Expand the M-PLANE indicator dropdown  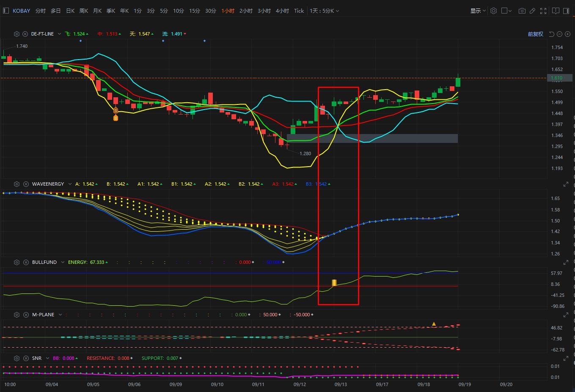tap(60, 315)
